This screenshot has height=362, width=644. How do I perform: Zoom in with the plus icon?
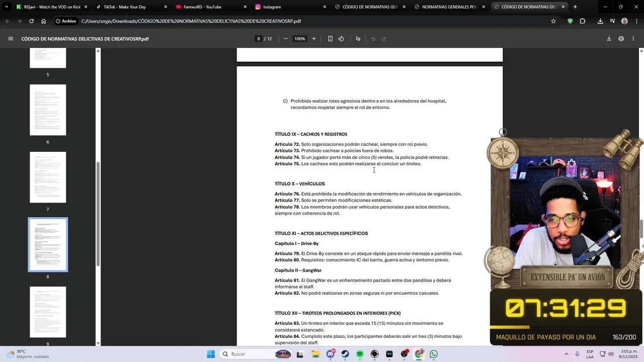[314, 39]
